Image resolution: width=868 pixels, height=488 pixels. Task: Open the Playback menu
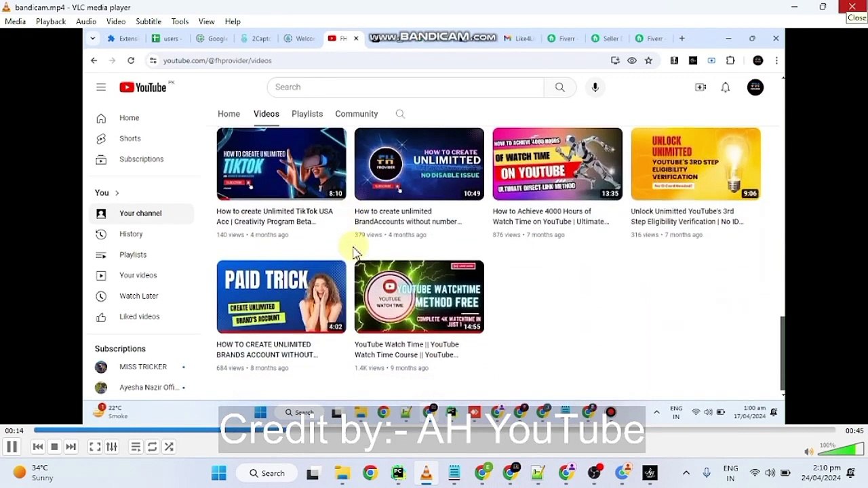[x=51, y=21]
